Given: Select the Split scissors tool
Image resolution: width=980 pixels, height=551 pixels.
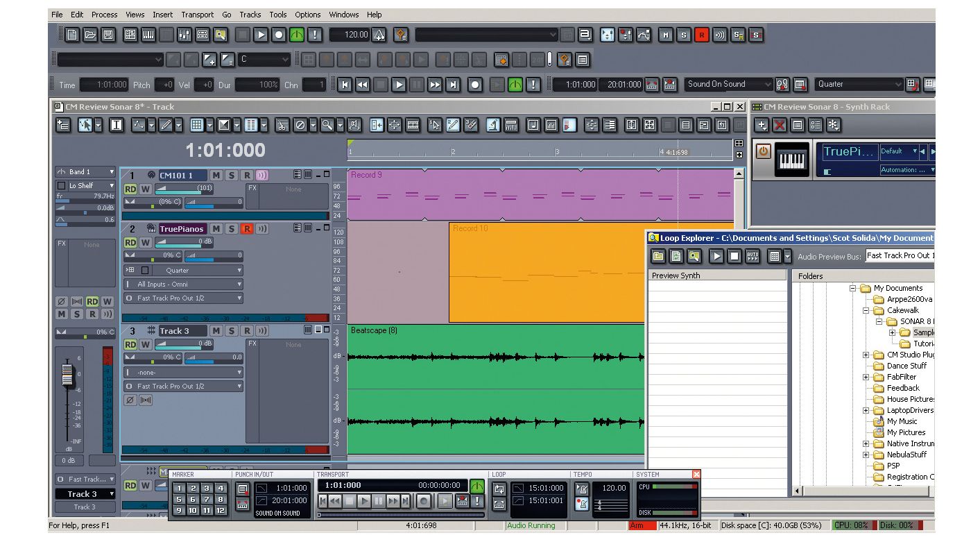Looking at the screenshot, I should [x=282, y=125].
